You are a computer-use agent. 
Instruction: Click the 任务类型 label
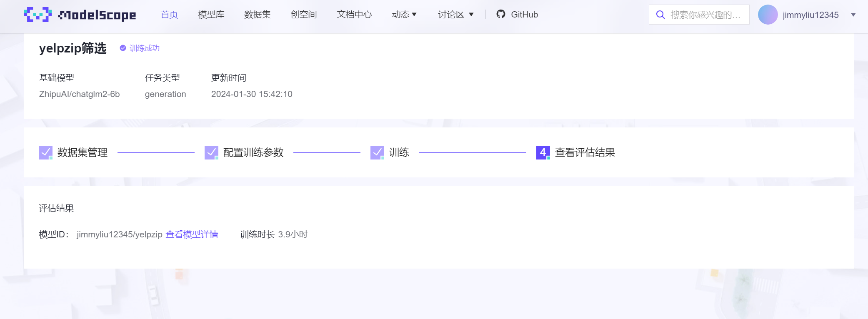click(x=163, y=78)
